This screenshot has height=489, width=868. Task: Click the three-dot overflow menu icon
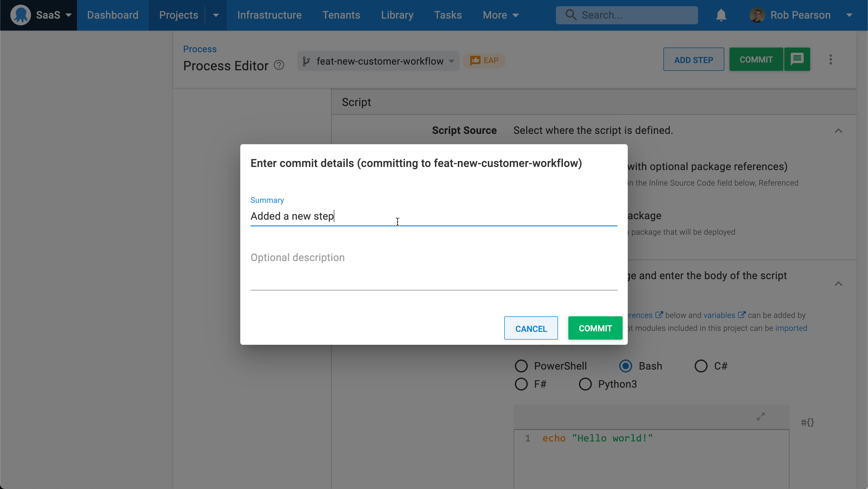831,59
